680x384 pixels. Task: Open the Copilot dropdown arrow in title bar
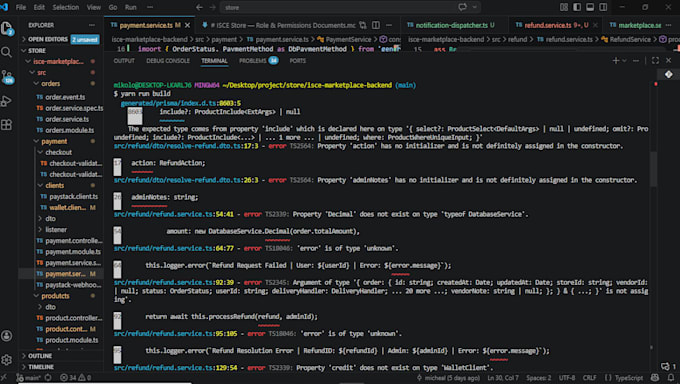474,7
